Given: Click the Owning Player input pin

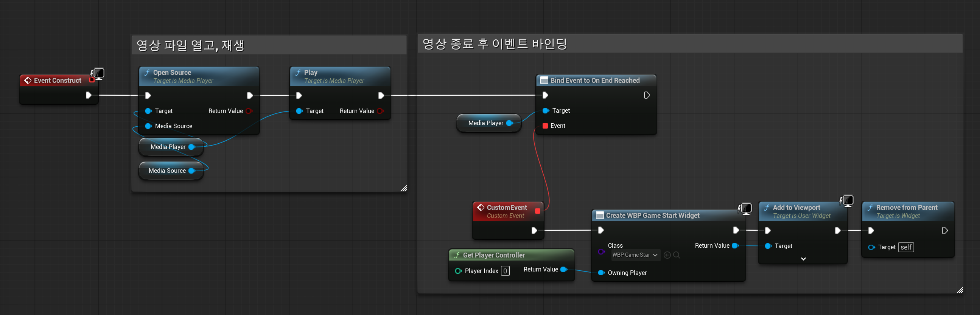Looking at the screenshot, I should [601, 273].
